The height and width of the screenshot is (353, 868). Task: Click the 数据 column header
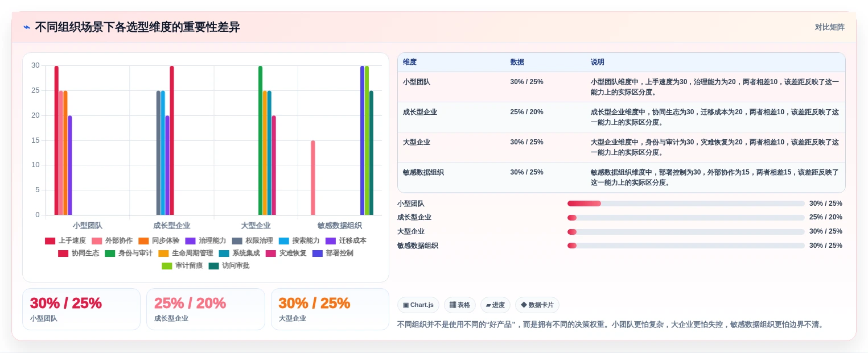pos(517,62)
